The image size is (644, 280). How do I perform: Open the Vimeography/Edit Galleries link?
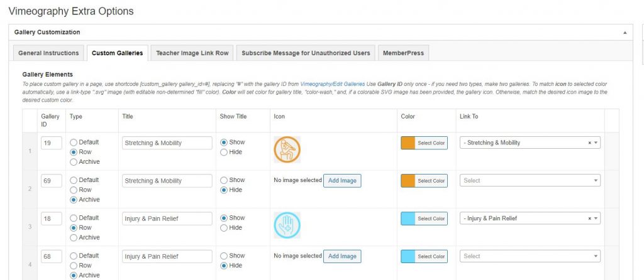331,83
